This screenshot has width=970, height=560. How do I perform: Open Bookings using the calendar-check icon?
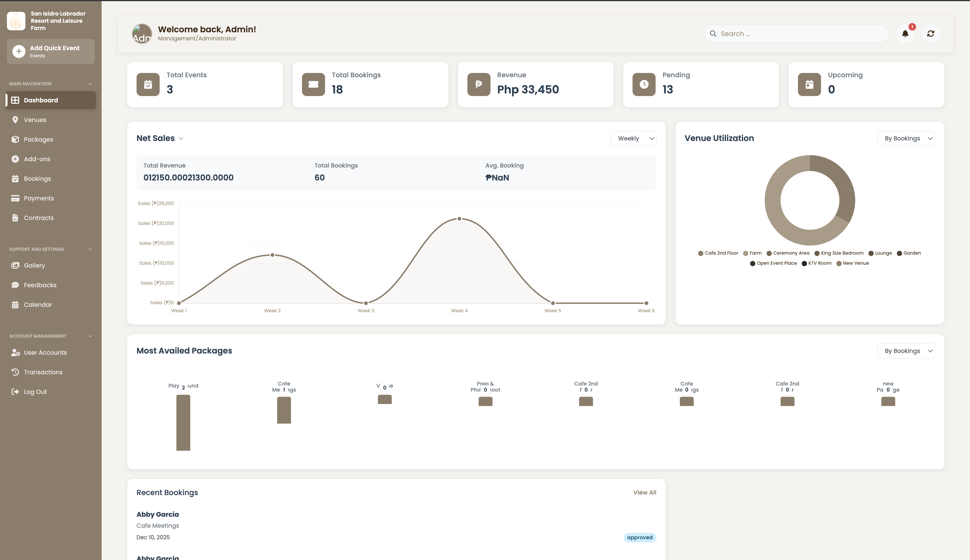pyautogui.click(x=15, y=178)
